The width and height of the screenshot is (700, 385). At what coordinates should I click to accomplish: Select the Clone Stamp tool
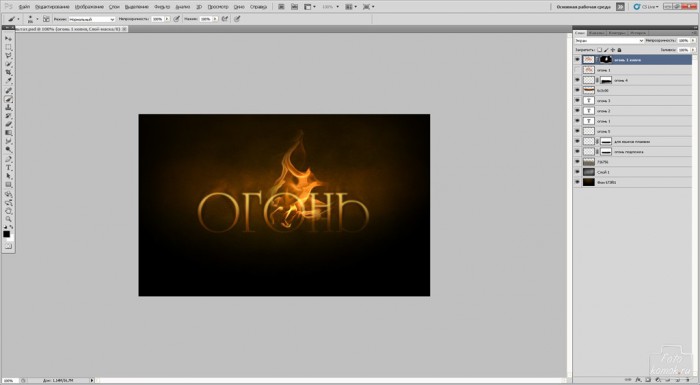click(8, 108)
